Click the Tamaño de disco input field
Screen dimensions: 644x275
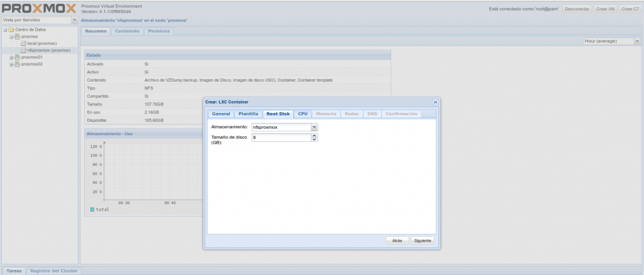280,137
